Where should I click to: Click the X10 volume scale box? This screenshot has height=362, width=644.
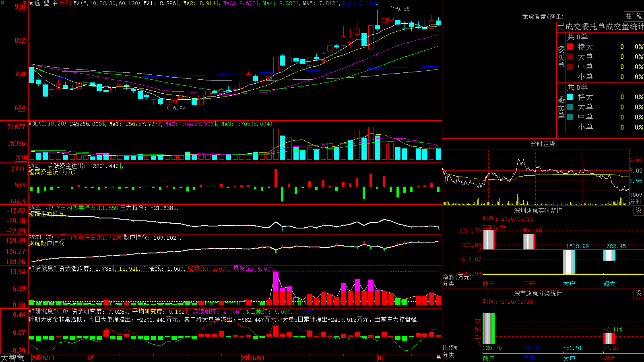click(21, 157)
